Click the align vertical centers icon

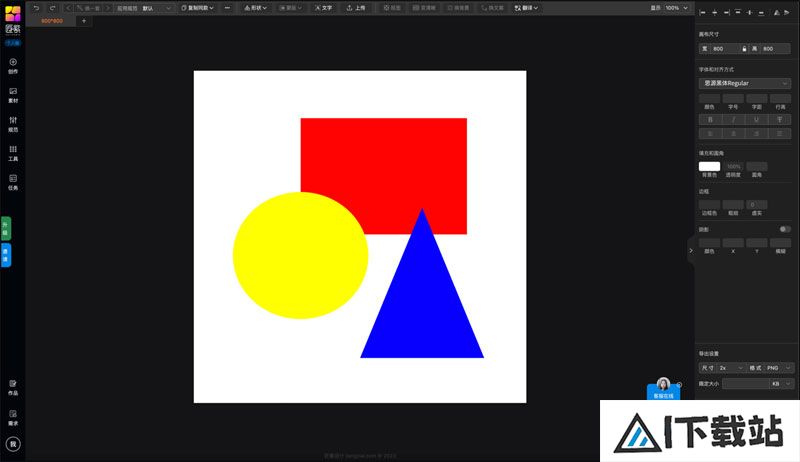tap(749, 12)
